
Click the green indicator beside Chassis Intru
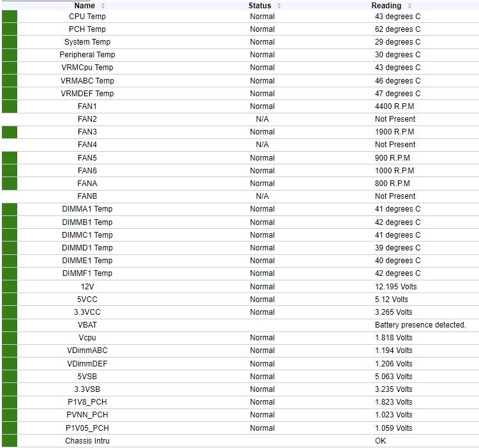[10, 440]
